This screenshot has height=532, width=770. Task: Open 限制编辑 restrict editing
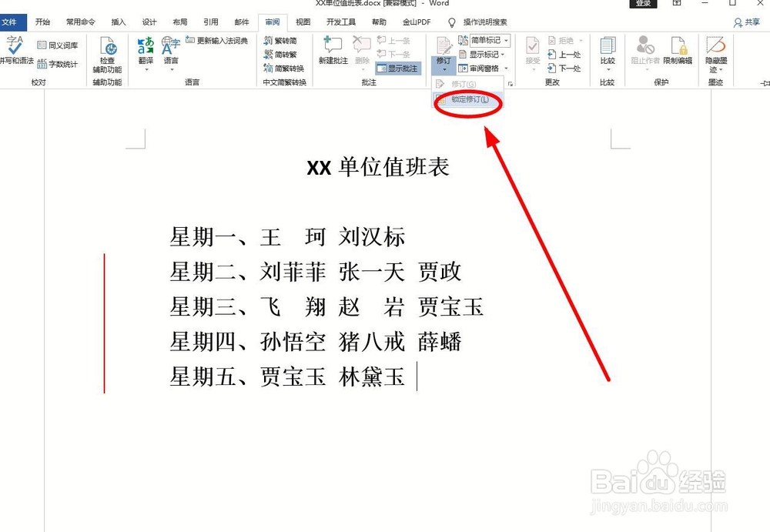pyautogui.click(x=678, y=51)
